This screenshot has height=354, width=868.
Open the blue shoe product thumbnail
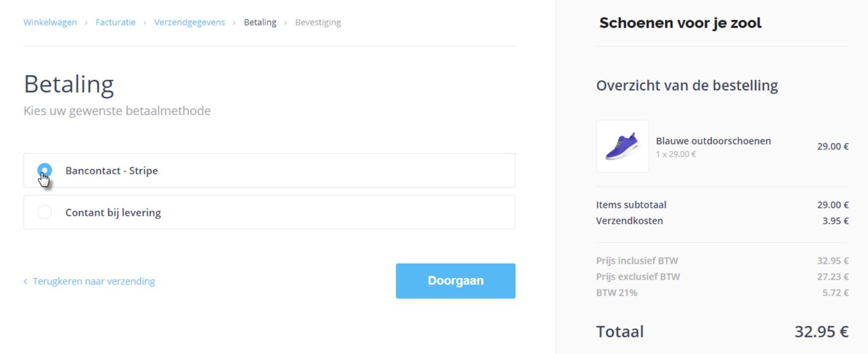pos(622,146)
